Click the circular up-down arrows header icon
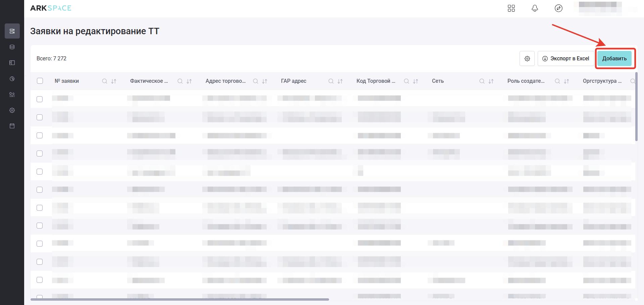The width and height of the screenshot is (644, 305). 558,8
